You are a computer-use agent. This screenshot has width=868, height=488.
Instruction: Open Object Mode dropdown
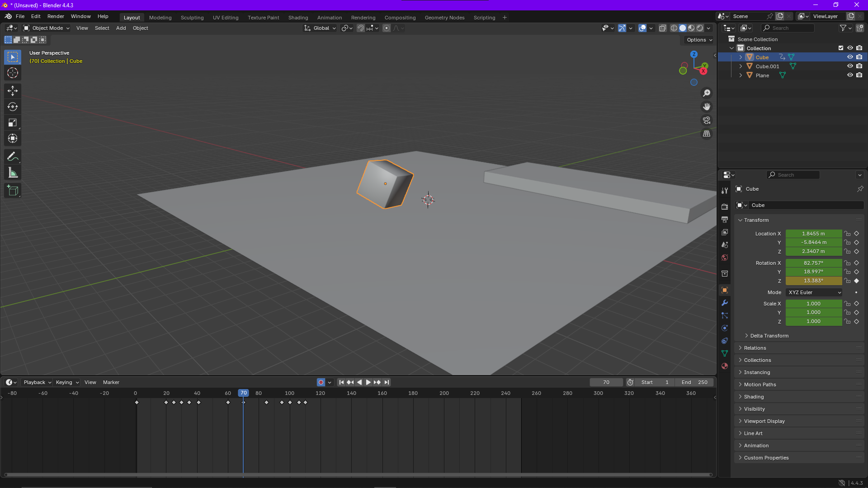tap(47, 28)
